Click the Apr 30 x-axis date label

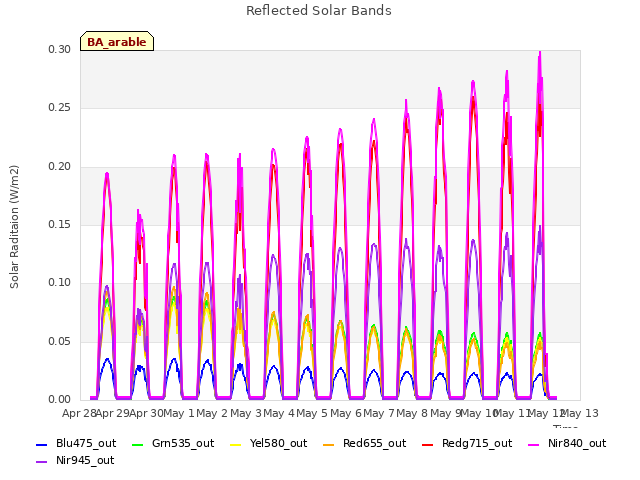tap(146, 413)
